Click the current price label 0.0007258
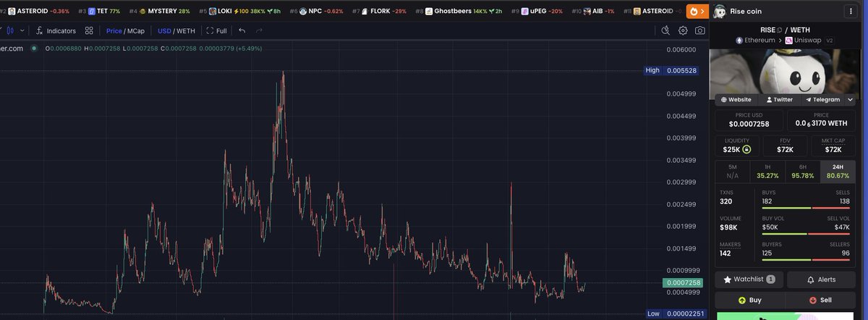 coord(682,282)
